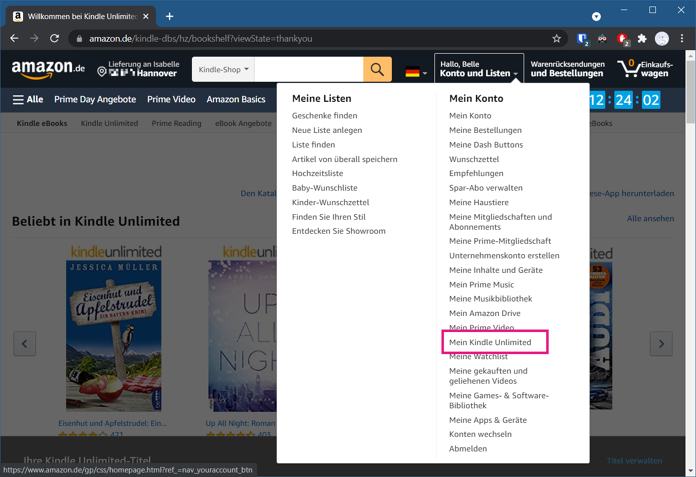Choose Meine Bestellungen from account menu
This screenshot has height=477, width=696.
click(x=485, y=130)
